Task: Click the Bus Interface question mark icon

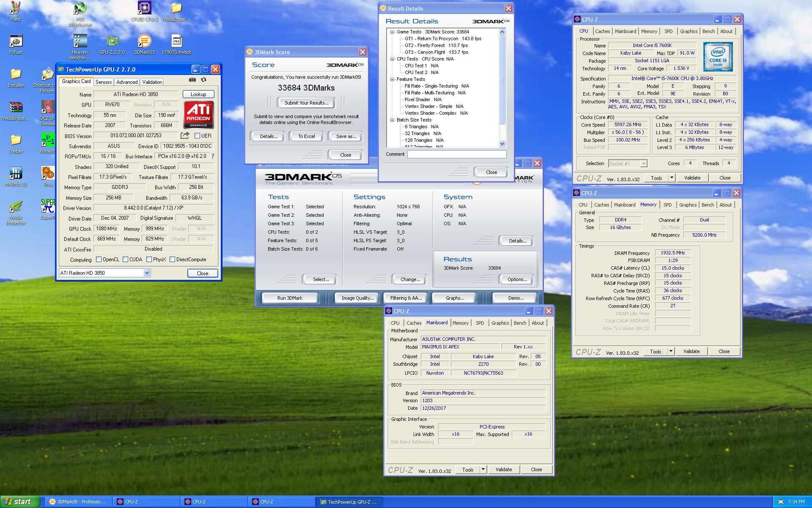Action: (x=213, y=156)
